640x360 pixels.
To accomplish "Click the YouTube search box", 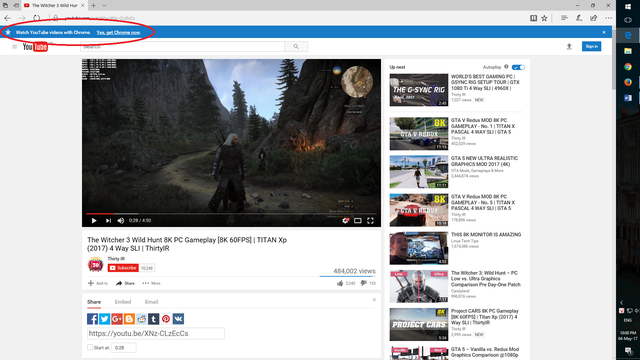I will [182, 47].
